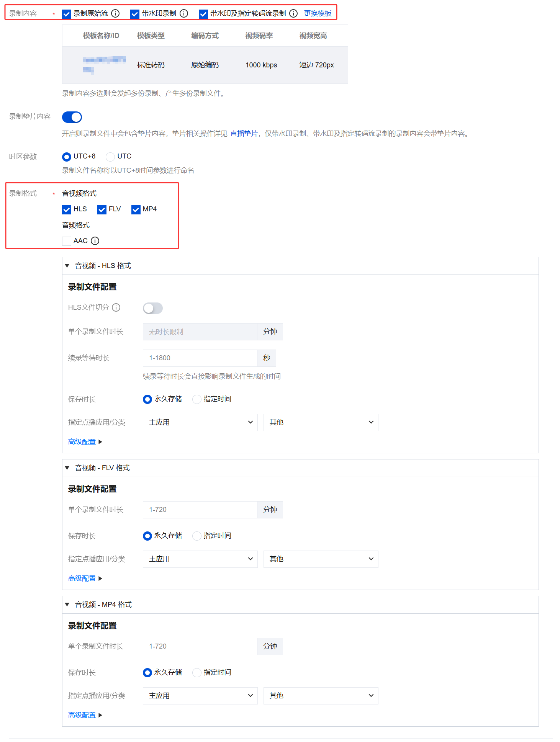The height and width of the screenshot is (742, 560).
Task: Uncheck 录制原始流 checkbox
Action: pos(67,14)
